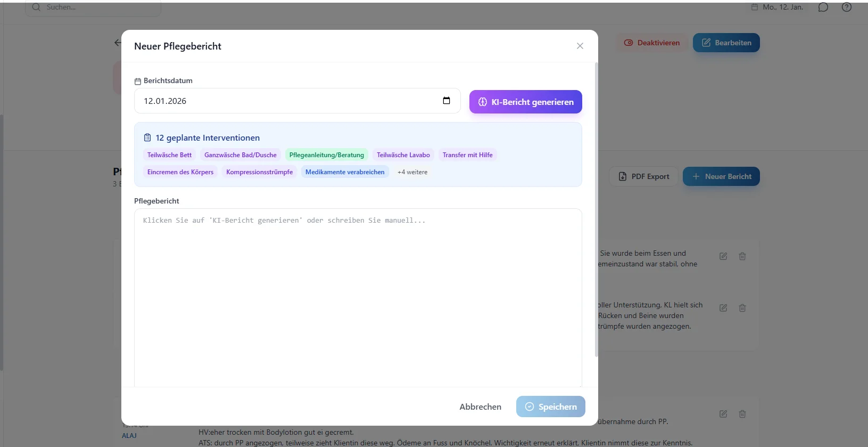868x447 pixels.
Task: Delete the report mentioning 'beim Essen'
Action: 742,256
